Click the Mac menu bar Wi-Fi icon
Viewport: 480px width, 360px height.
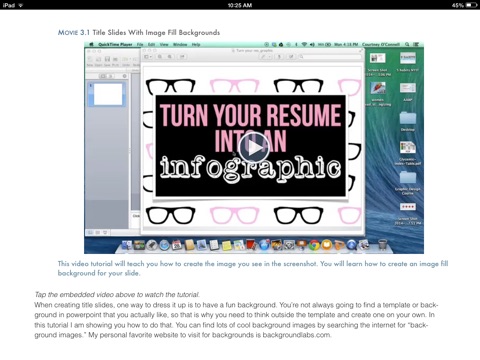pyautogui.click(x=304, y=44)
